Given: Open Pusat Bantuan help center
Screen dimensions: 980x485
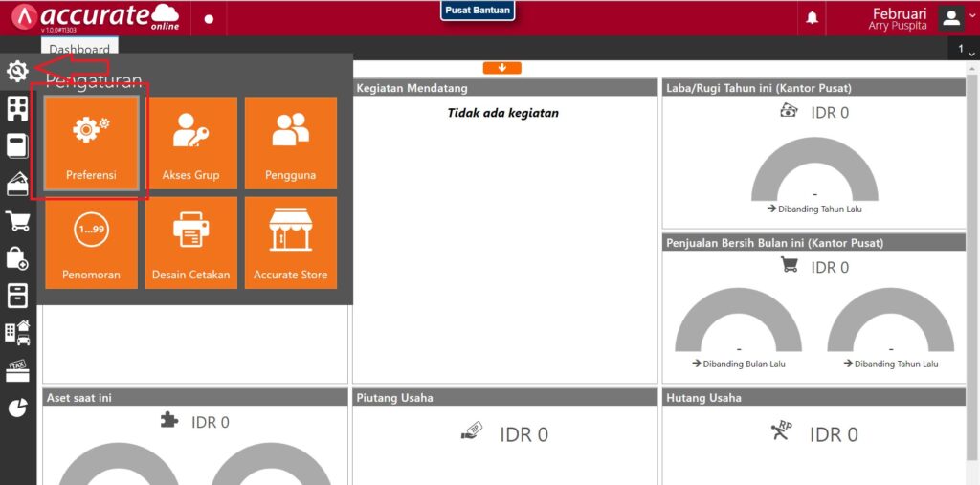Looking at the screenshot, I should [x=478, y=11].
